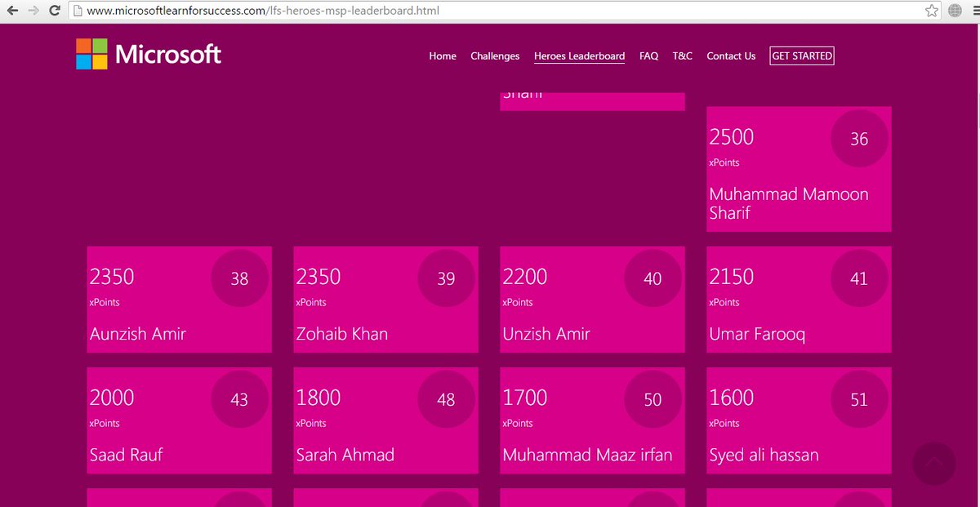Click rank badge 48
The height and width of the screenshot is (507, 980).
(446, 399)
